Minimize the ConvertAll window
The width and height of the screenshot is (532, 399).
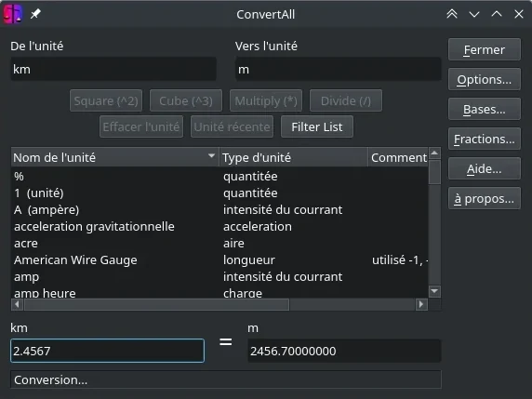click(474, 14)
